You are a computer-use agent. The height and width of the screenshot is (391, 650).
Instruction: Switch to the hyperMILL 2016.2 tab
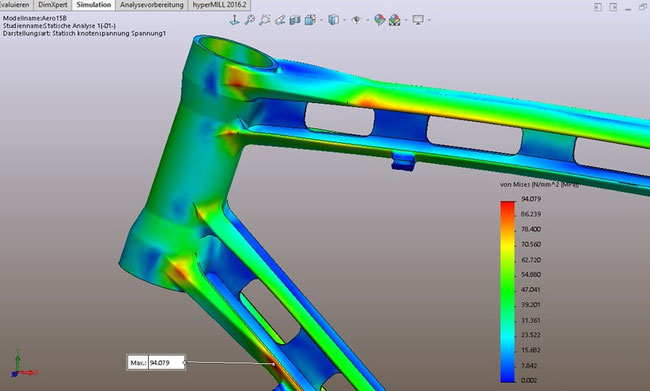pyautogui.click(x=219, y=5)
